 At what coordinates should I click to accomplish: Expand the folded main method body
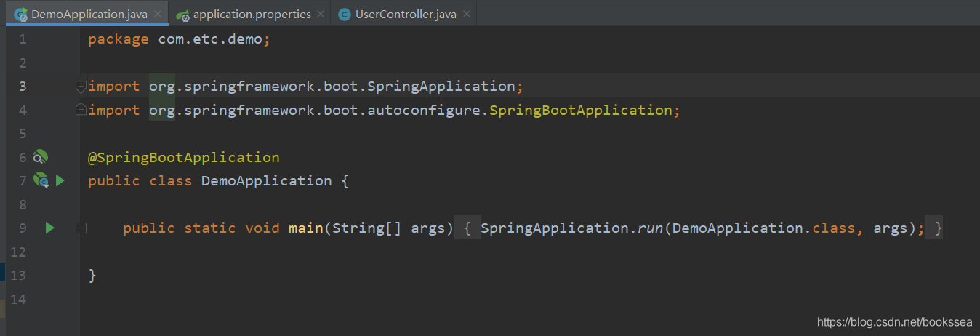point(81,228)
